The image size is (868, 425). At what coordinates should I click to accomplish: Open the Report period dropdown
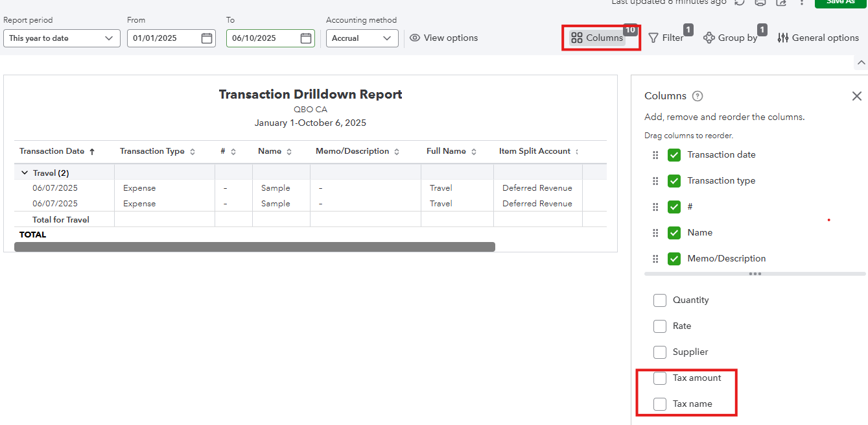click(x=62, y=38)
